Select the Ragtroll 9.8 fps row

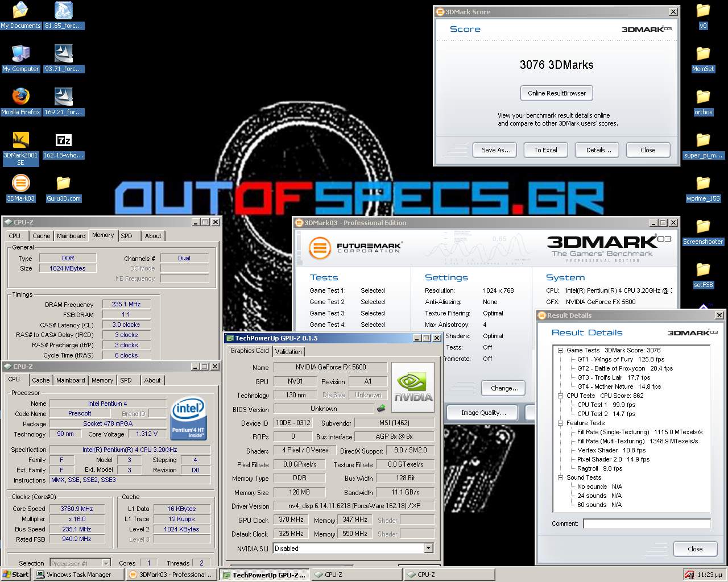[599, 468]
